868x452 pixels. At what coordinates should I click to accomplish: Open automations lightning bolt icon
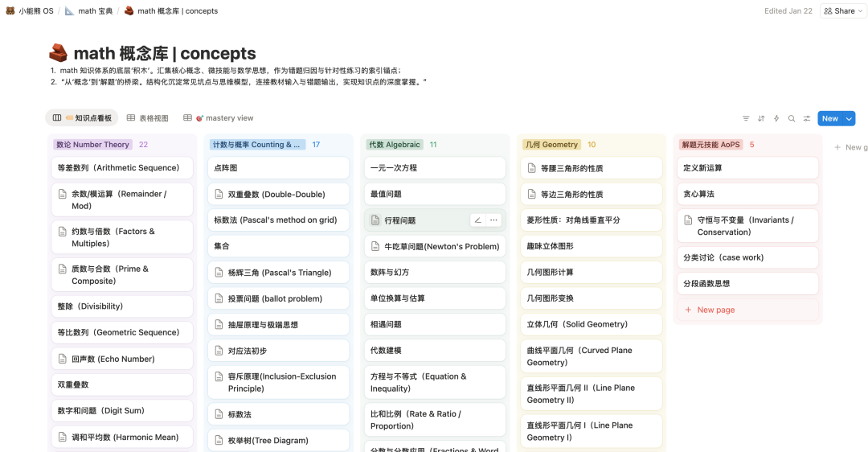pyautogui.click(x=776, y=118)
